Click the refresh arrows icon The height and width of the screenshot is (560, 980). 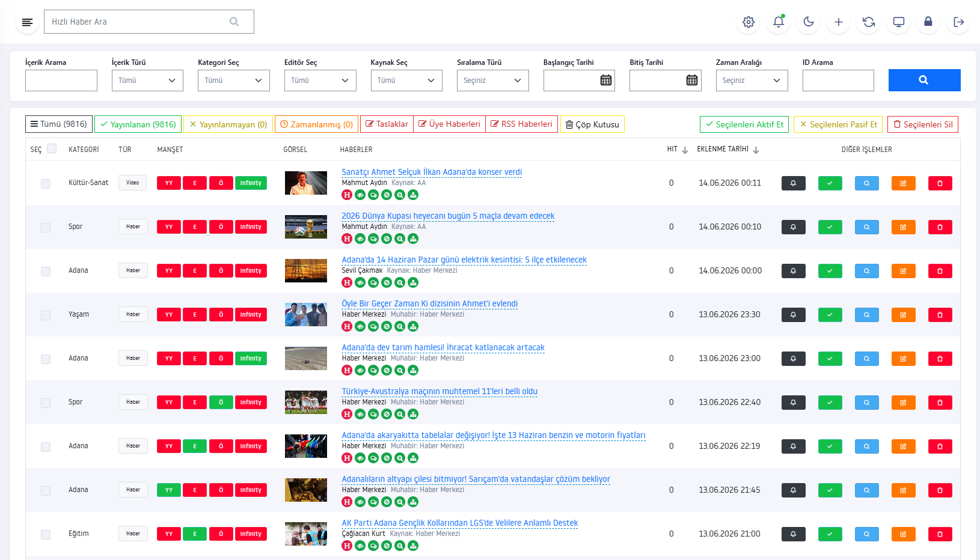[x=869, y=22]
